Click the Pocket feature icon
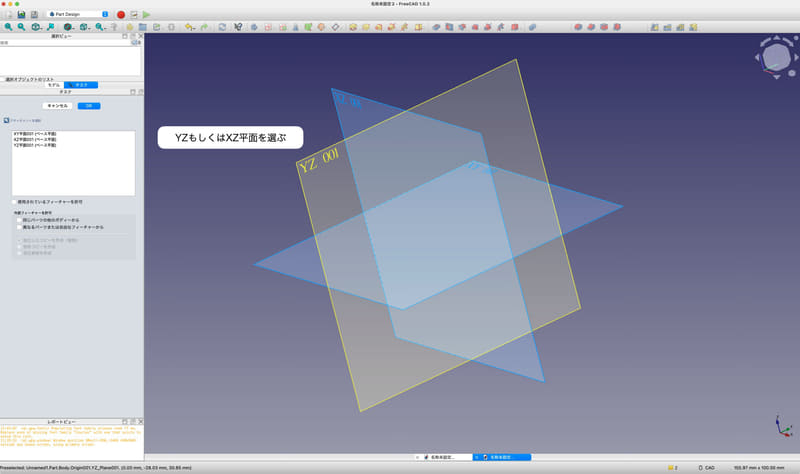This screenshot has height=474, width=800. 436,27
